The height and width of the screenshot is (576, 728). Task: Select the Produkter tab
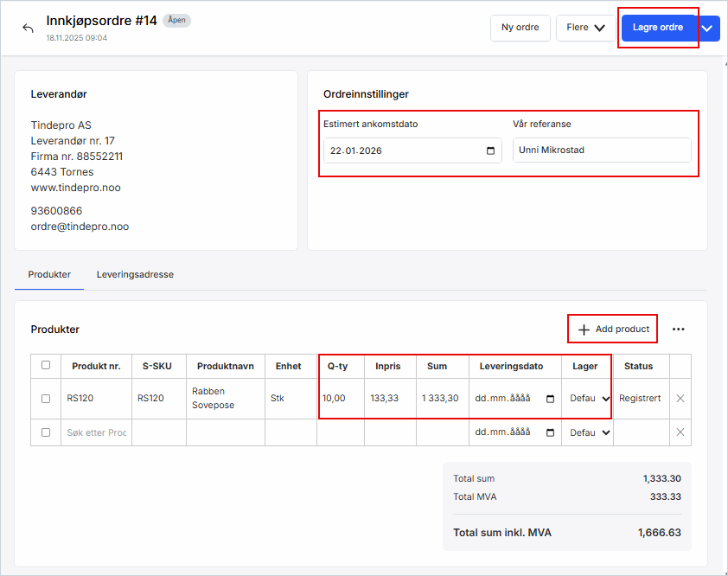pos(49,275)
